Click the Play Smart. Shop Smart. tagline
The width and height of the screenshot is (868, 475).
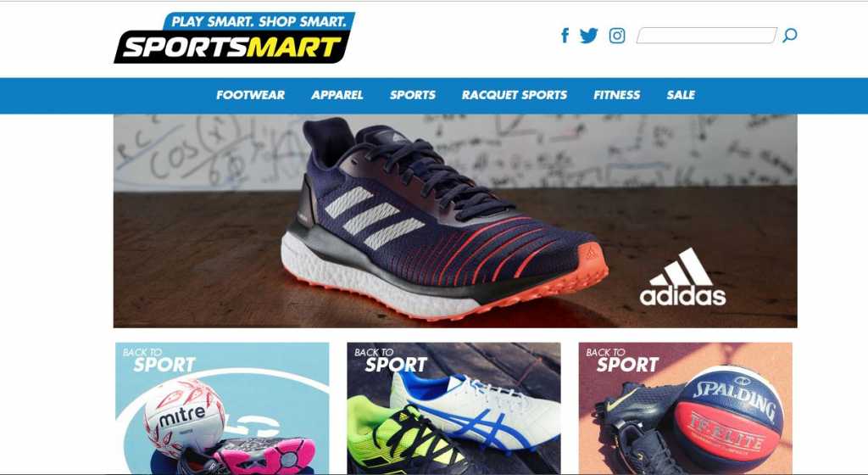259,21
